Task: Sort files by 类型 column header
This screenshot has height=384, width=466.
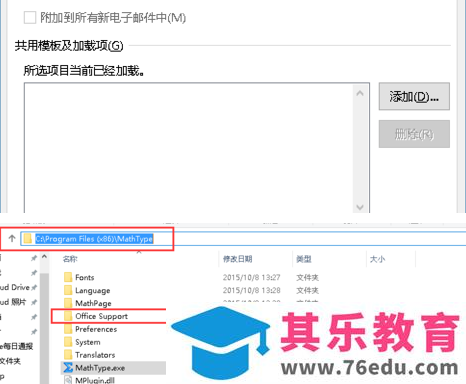Action: pos(304,259)
